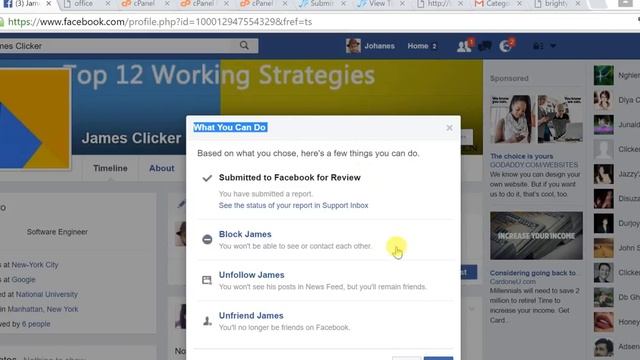Click Unfollow James option
The image size is (640, 360).
[251, 275]
